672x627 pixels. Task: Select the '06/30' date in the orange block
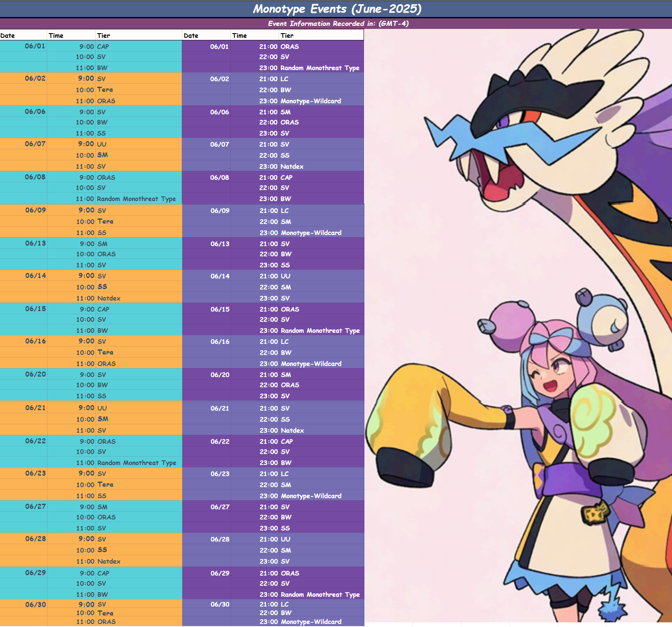click(x=35, y=604)
